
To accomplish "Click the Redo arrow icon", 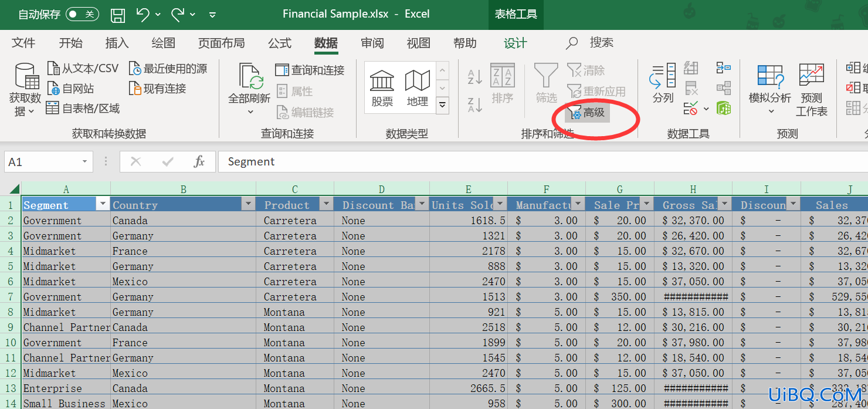I will coord(178,14).
